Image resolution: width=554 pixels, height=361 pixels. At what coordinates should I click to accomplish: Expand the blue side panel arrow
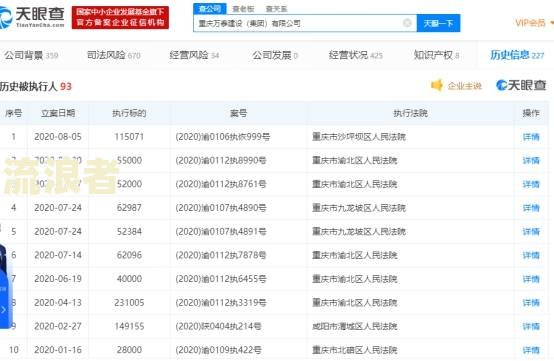[x=4, y=310]
